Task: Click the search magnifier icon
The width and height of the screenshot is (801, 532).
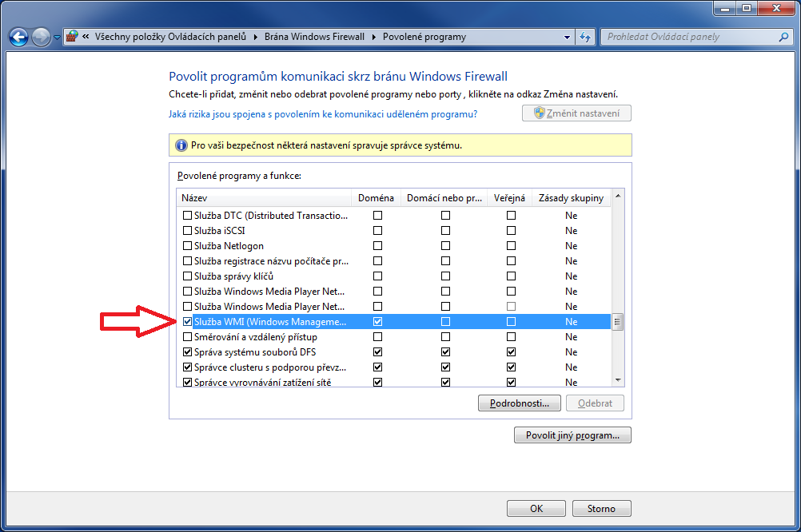Action: tap(783, 37)
